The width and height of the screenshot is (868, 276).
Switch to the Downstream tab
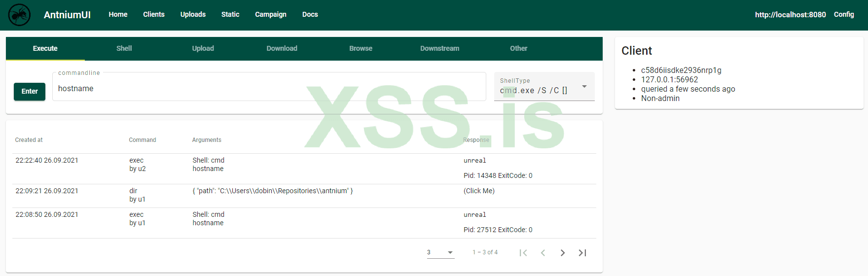[440, 48]
